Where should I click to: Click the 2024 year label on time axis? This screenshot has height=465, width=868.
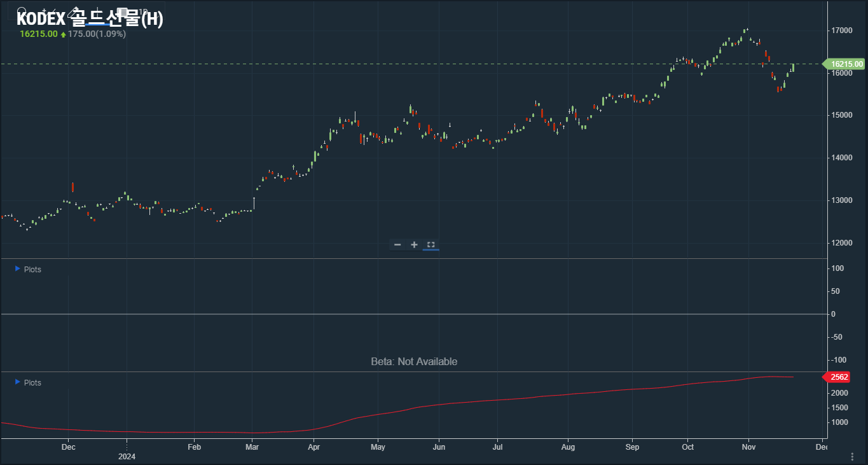click(x=127, y=456)
